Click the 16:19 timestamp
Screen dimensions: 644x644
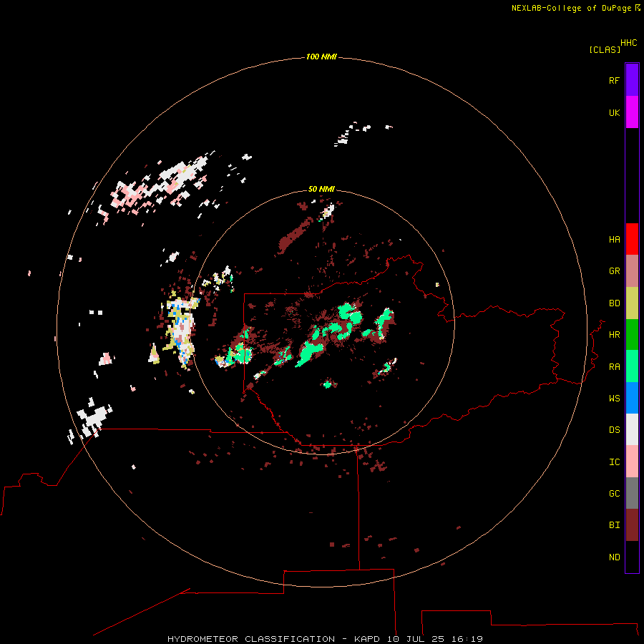(467, 639)
